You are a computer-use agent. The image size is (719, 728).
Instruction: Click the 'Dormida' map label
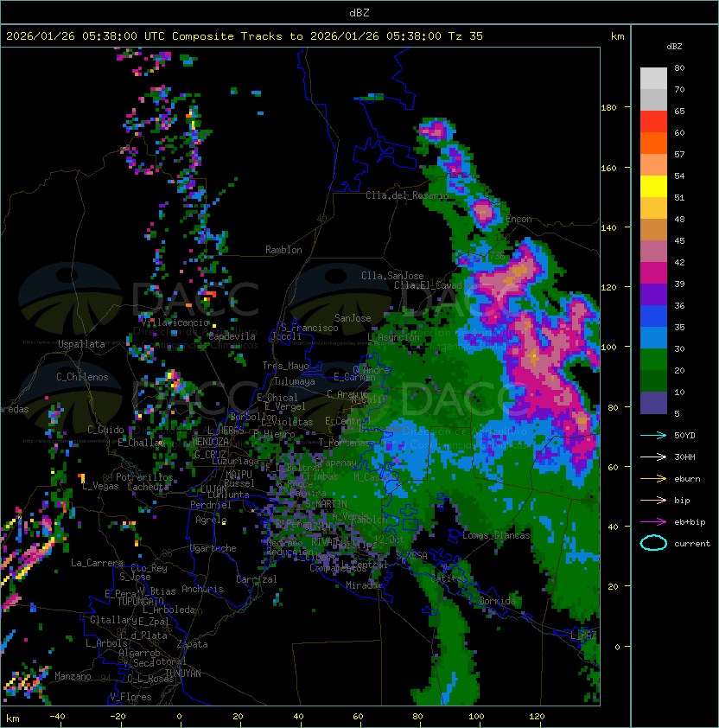click(497, 601)
